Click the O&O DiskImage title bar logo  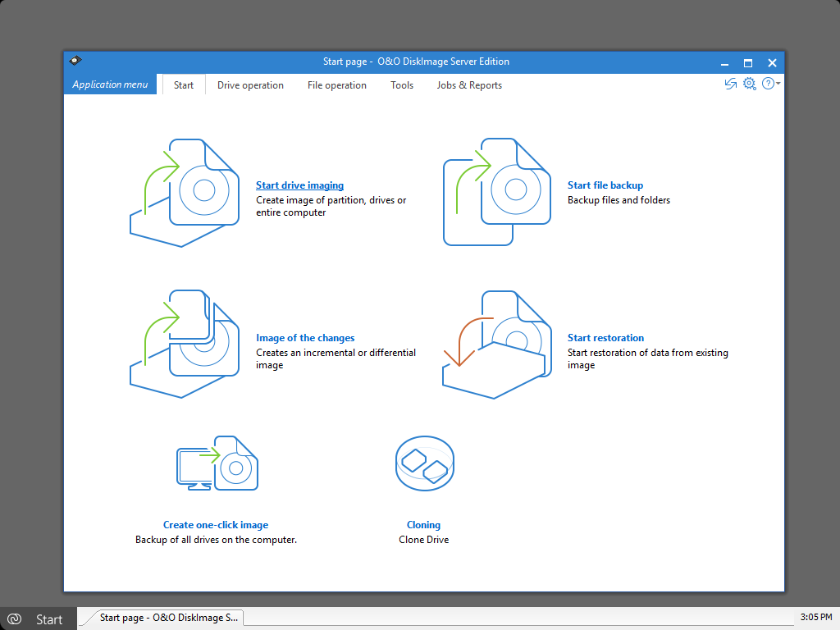pos(75,61)
